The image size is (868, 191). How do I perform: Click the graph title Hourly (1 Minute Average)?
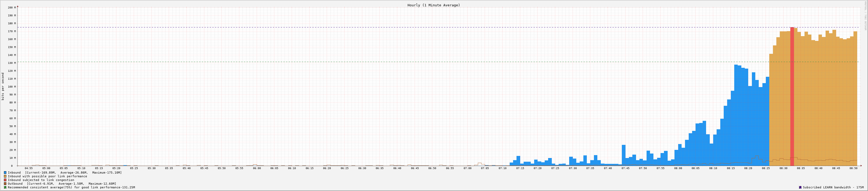click(x=433, y=5)
